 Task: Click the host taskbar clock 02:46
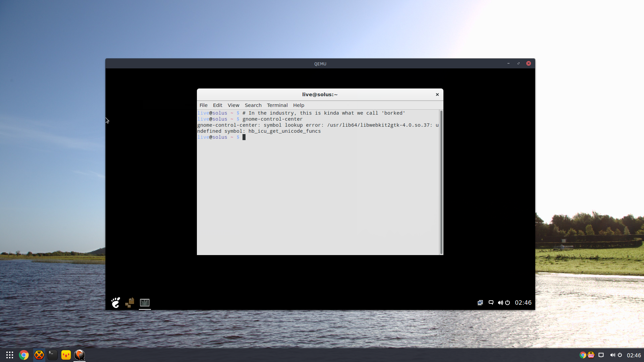(634, 355)
